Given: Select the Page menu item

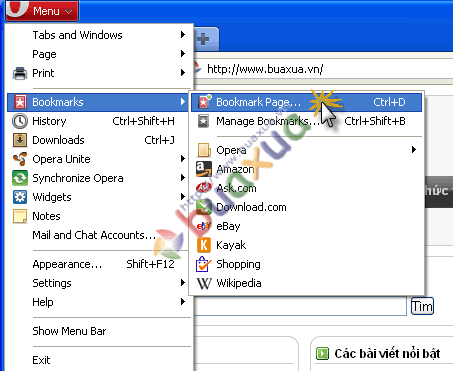Looking at the screenshot, I should [100, 54].
